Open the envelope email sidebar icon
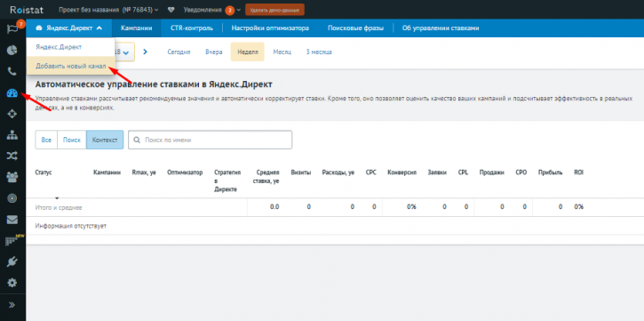This screenshot has height=321, width=644. pos(12,220)
